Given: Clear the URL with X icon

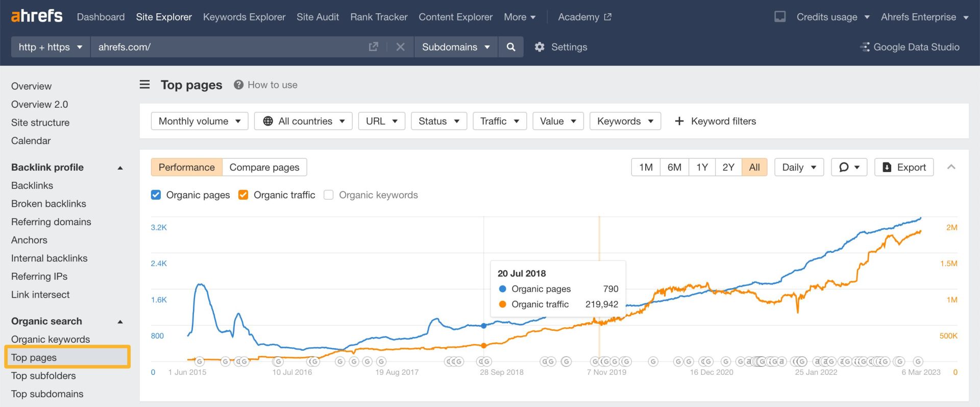Looking at the screenshot, I should click(400, 47).
